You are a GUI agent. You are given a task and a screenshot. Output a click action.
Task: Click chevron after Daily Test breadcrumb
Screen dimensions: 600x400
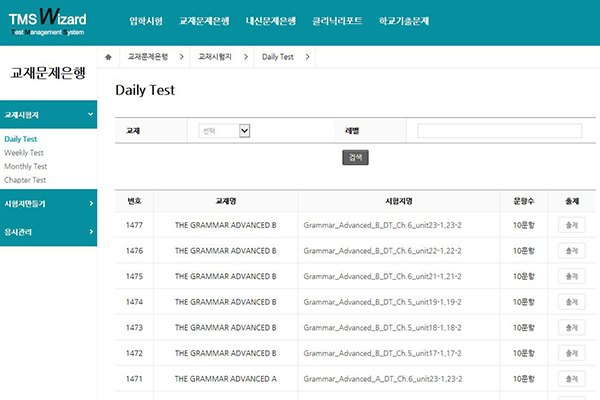click(x=307, y=57)
